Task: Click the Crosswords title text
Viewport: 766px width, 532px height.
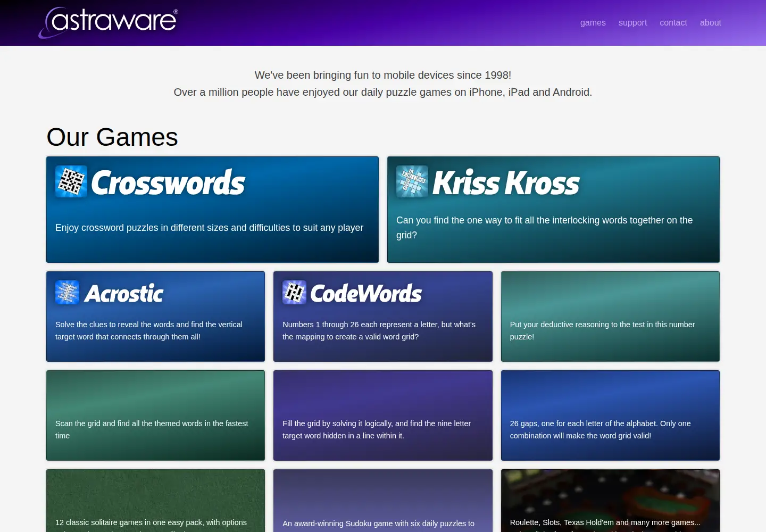Action: (168, 182)
